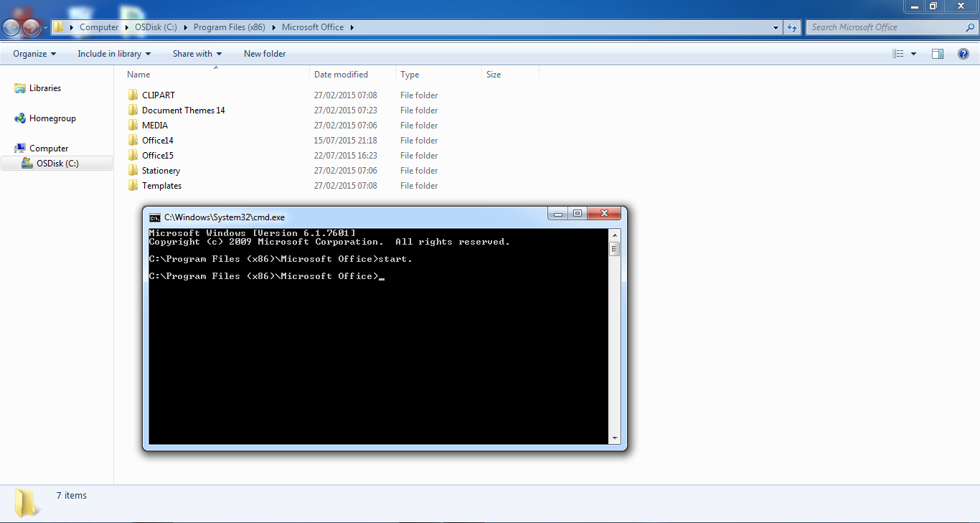Click the New folder button
Screen dimensions: 980x523
[x=264, y=53]
